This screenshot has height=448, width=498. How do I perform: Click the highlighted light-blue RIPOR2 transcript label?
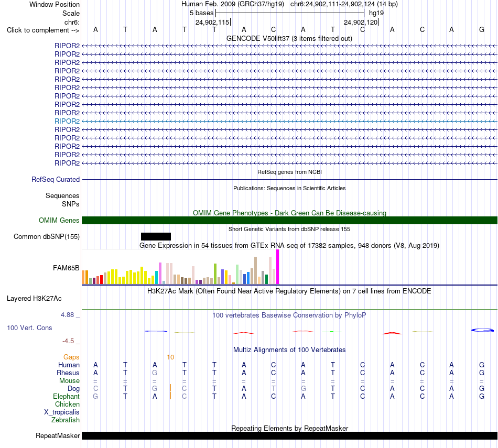tap(67, 121)
